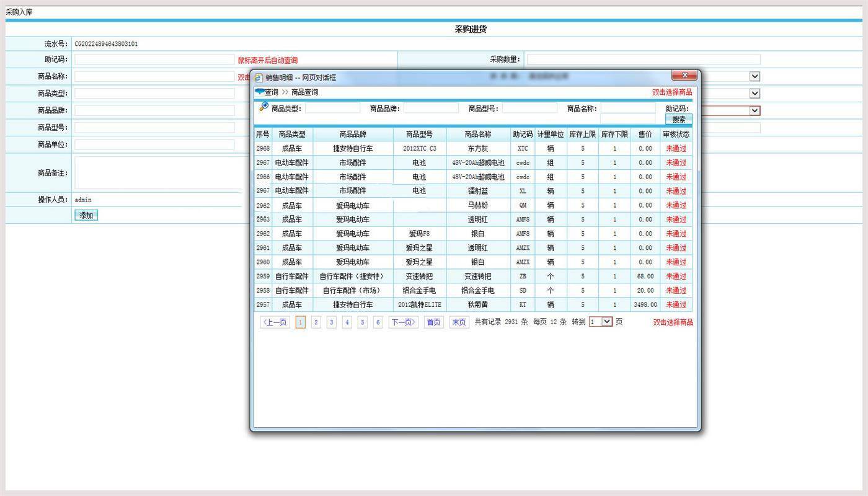Open the dropdown next to the 商品品牌 row

point(754,110)
